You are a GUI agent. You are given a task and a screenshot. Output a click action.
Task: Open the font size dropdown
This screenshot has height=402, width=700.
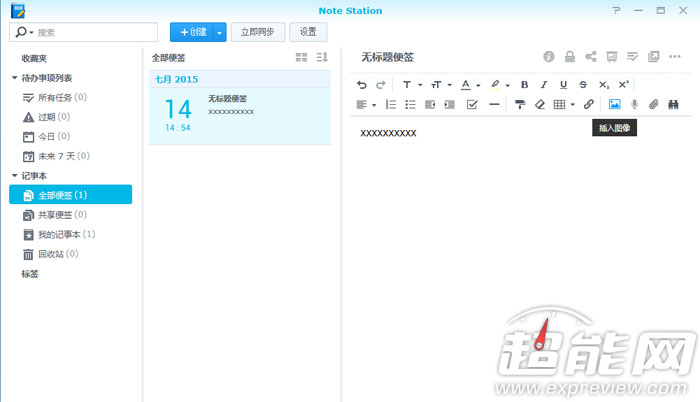[x=441, y=84]
